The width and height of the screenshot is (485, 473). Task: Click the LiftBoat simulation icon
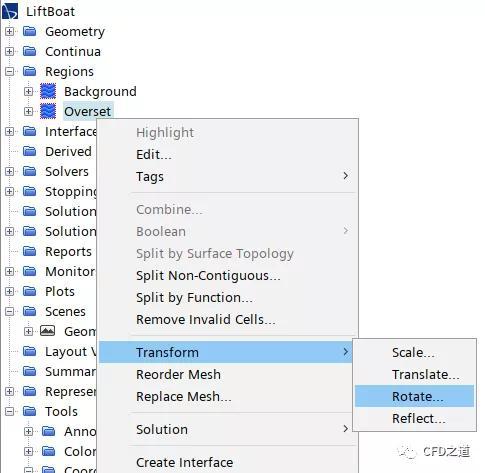[x=10, y=11]
